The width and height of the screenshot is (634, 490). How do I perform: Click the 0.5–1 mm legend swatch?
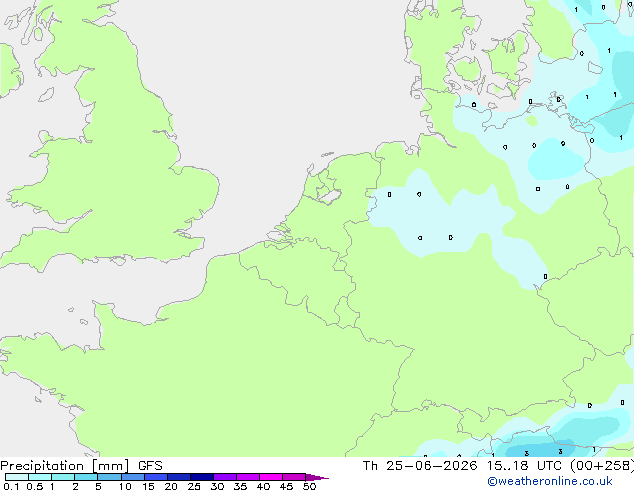[40, 477]
